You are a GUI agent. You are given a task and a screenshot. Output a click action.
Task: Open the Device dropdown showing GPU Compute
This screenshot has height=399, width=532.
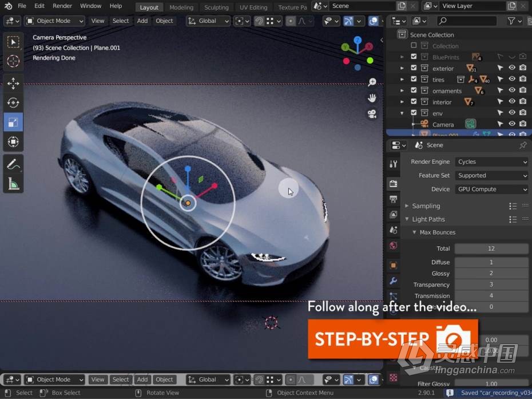491,189
